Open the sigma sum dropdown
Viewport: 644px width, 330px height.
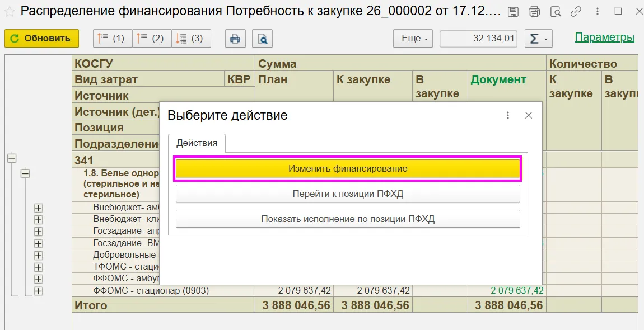539,39
